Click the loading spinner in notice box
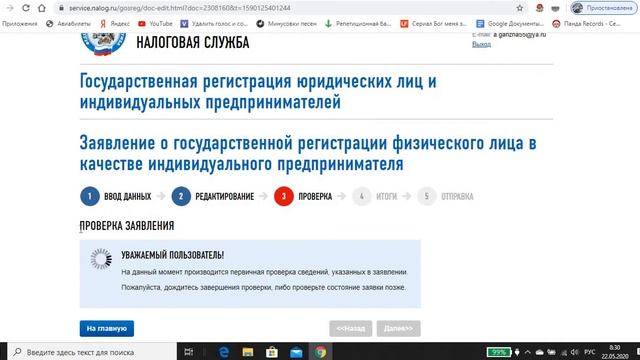Image resolution: width=640 pixels, height=360 pixels. point(101,259)
